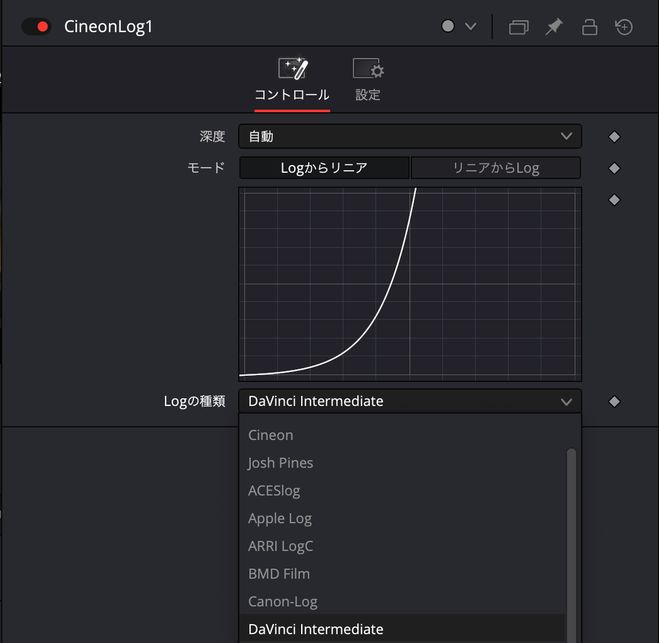Expand the chevron next to color dot
This screenshot has width=659, height=643.
471,26
